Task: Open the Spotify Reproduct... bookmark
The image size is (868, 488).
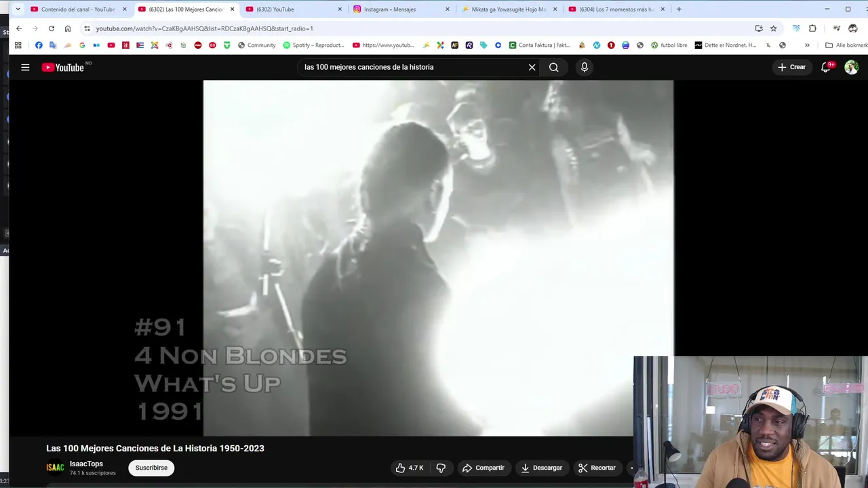Action: (x=314, y=45)
